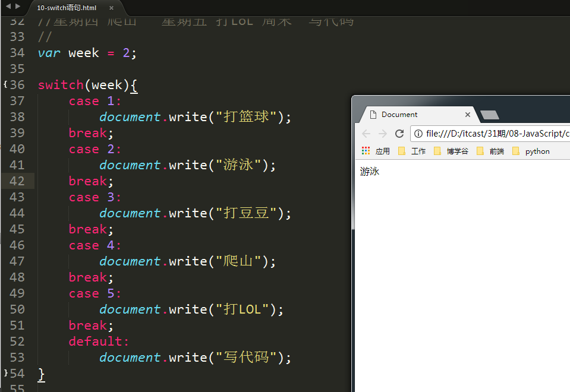
Task: Go to next tab with right arrow
Action: pos(17,6)
